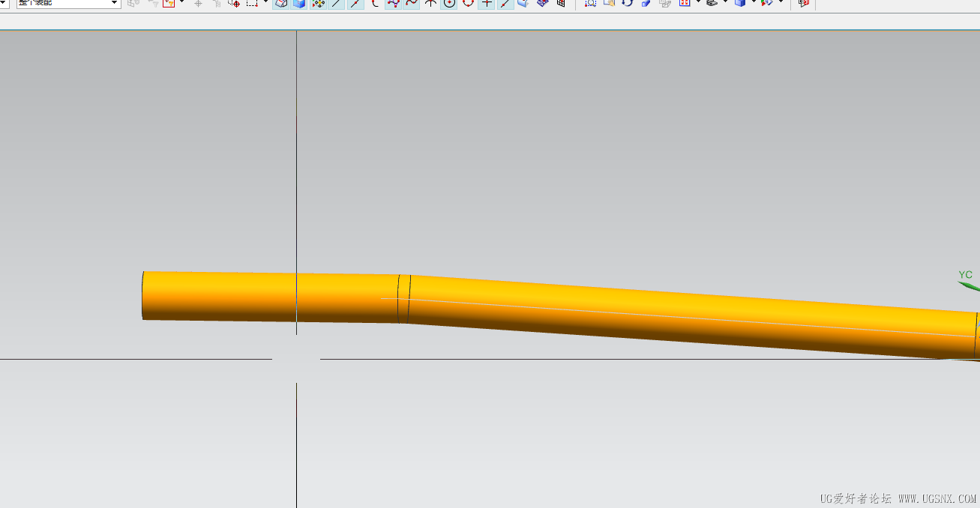Image resolution: width=980 pixels, height=508 pixels.
Task: Select the dashed rectangle selection tool
Action: pyautogui.click(x=252, y=4)
